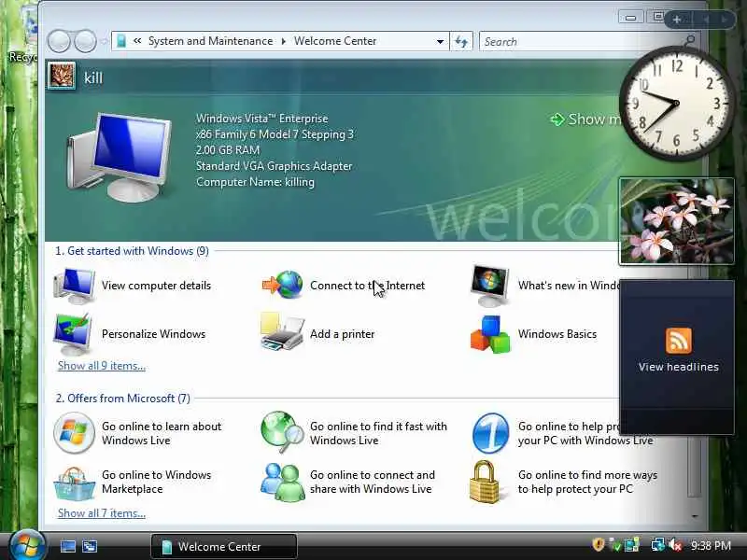Click the RSS feed headlines gadget icon
Screen dimensions: 747x560
coord(679,341)
